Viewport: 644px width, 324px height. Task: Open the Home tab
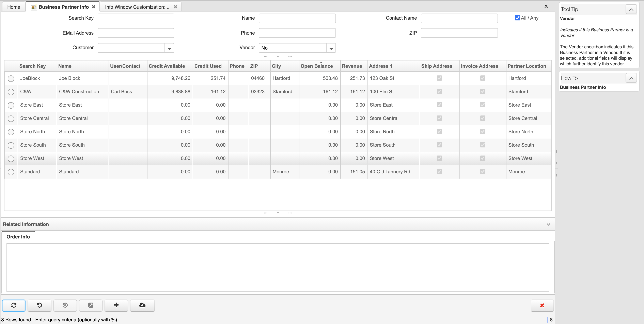tap(14, 7)
